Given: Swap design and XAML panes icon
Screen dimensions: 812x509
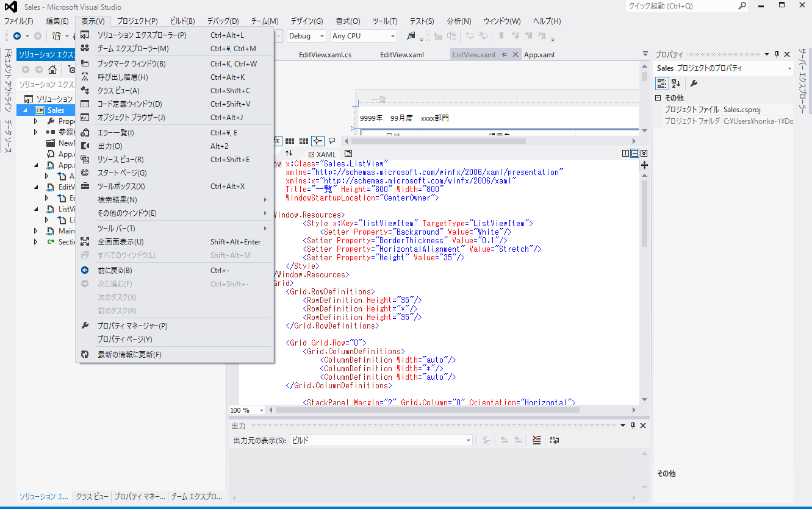Looking at the screenshot, I should 289,154.
